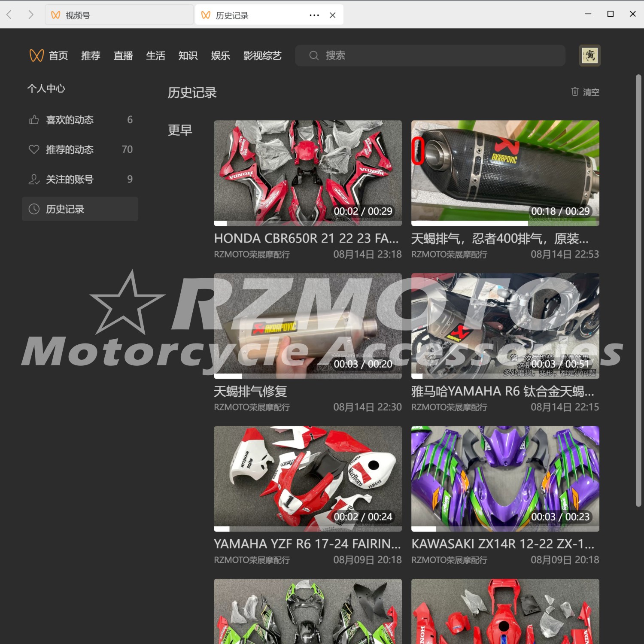This screenshot has height=644, width=644.
Task: Open 关注的账号 followed accounts
Action: tap(80, 179)
